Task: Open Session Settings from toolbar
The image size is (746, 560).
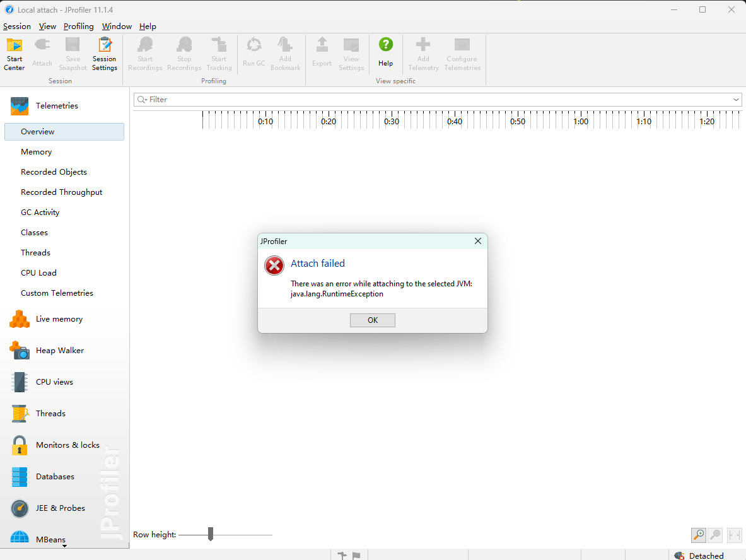Action: [104, 54]
